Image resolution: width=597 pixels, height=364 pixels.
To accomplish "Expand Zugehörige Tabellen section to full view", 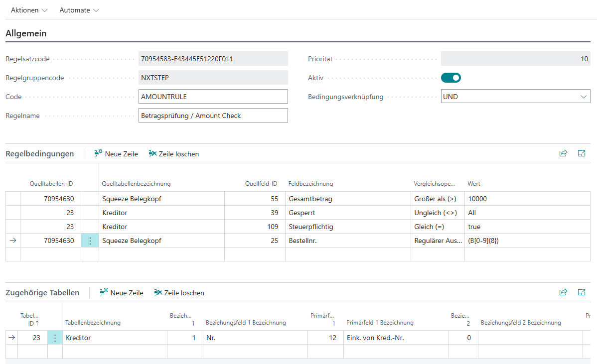I will pyautogui.click(x=581, y=293).
